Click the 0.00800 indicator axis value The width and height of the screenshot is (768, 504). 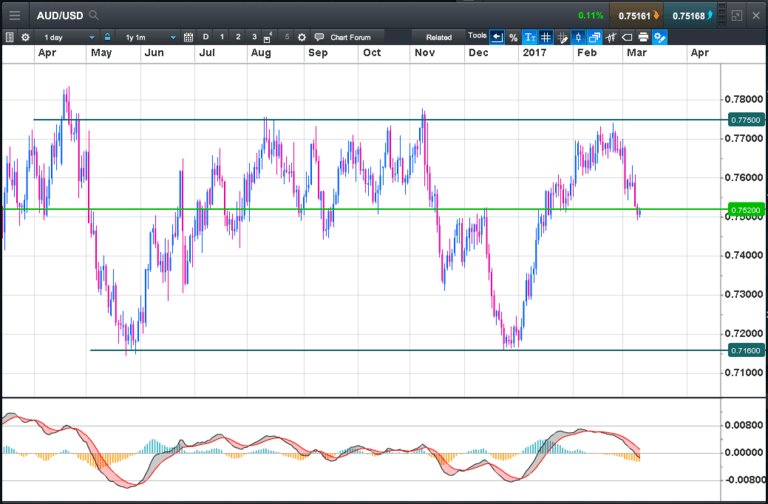(x=744, y=425)
